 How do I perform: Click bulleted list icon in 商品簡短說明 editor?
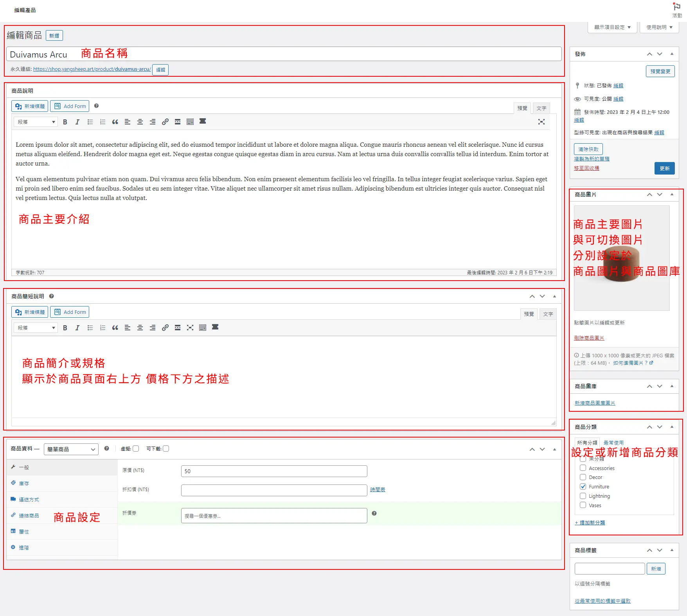click(90, 328)
